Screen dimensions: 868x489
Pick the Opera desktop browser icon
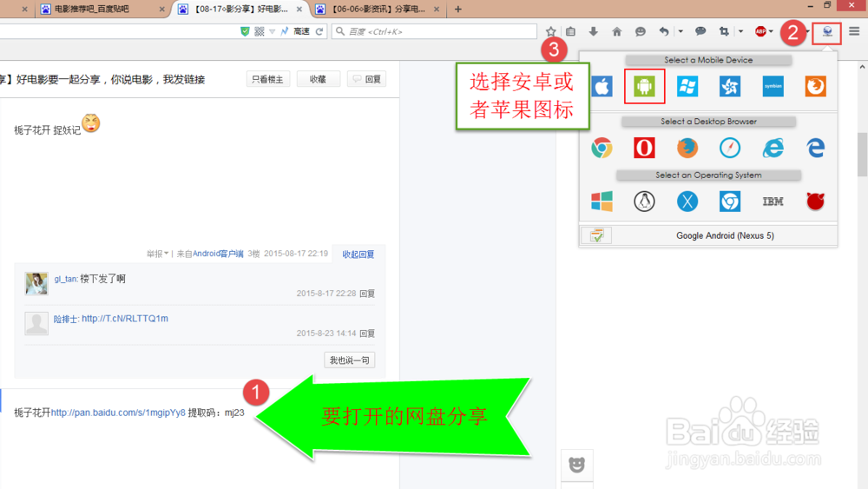[644, 148]
